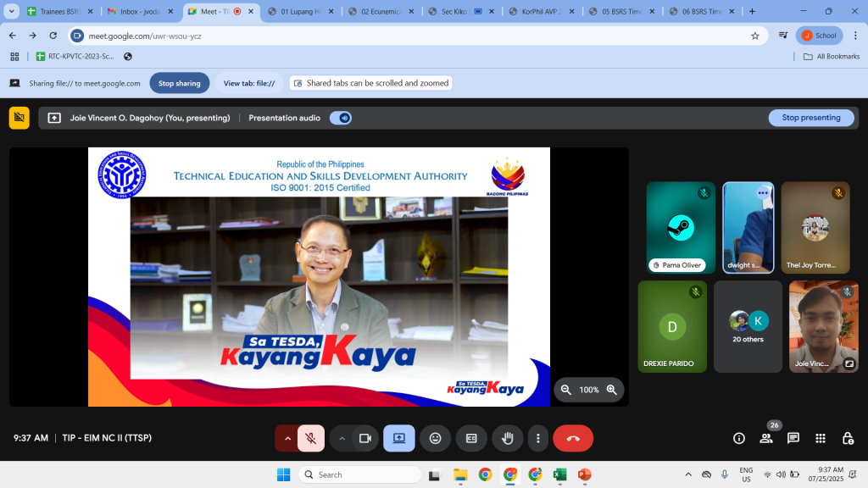The width and height of the screenshot is (868, 488).
Task: Select Pama Oliver participant tile
Action: click(x=681, y=227)
